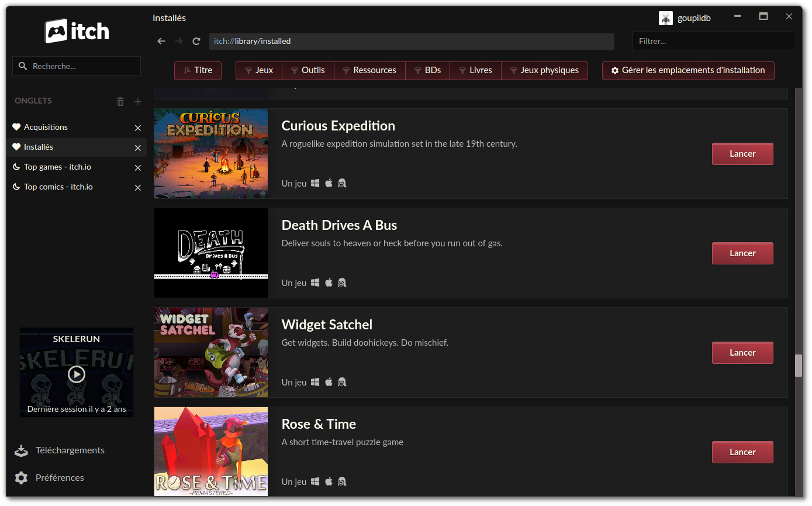
Task: Reload the installed library page
Action: click(196, 41)
